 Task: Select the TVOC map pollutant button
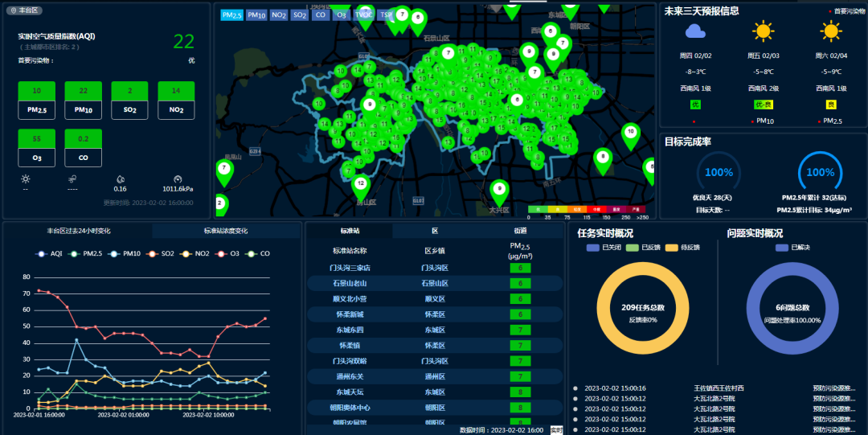point(363,14)
